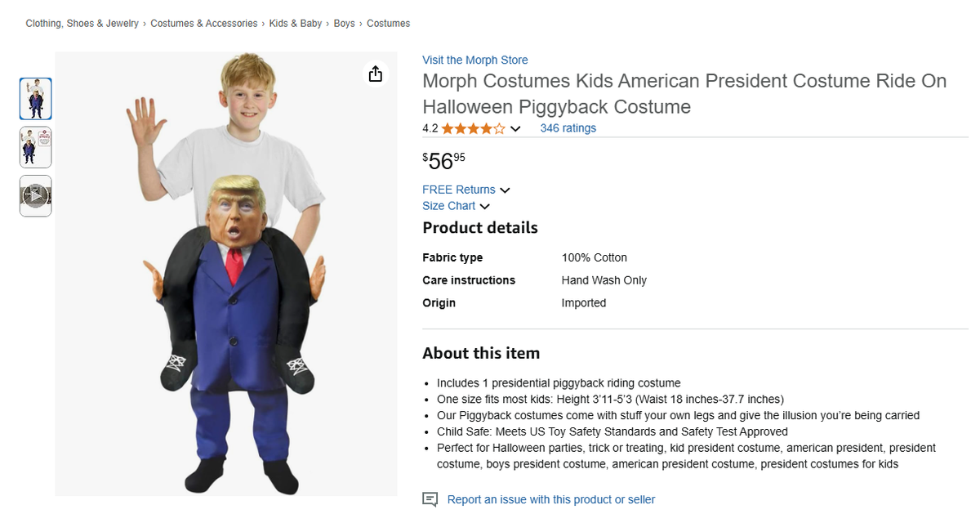
Task: Play the product video thumbnail
Action: [x=35, y=196]
